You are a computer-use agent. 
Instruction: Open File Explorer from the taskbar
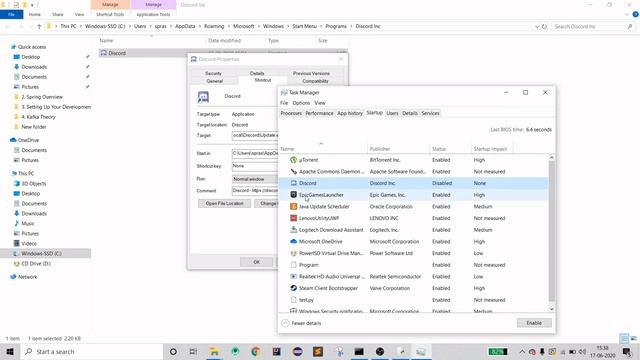[214, 351]
